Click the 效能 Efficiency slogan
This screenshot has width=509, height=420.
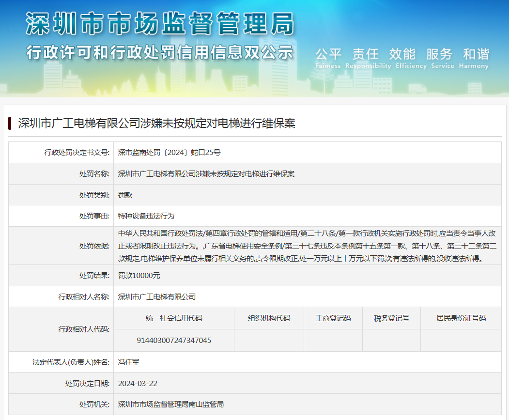[411, 58]
